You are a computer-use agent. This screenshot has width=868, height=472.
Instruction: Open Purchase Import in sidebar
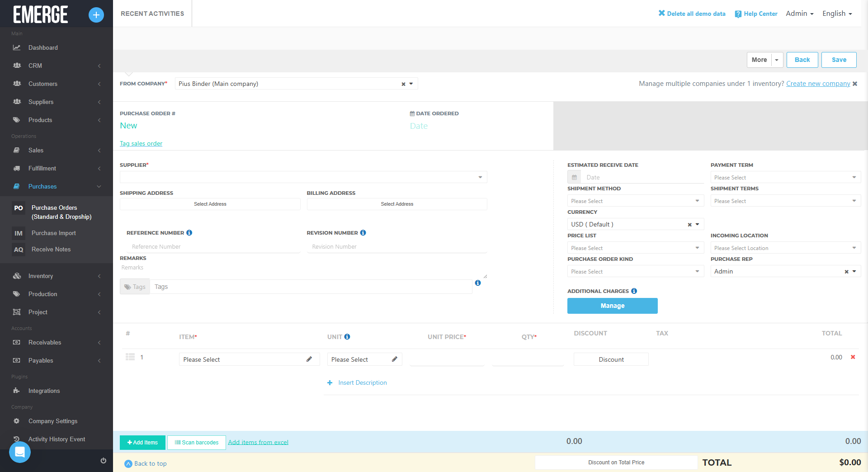tap(53, 233)
